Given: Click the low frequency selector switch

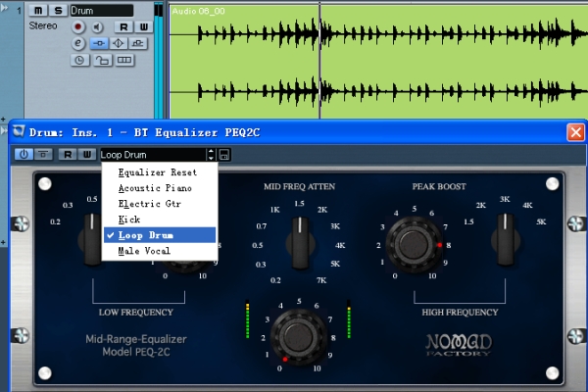Looking at the screenshot, I should [91, 239].
